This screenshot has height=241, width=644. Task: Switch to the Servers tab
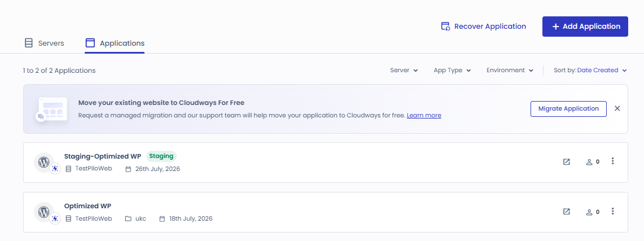(x=45, y=43)
